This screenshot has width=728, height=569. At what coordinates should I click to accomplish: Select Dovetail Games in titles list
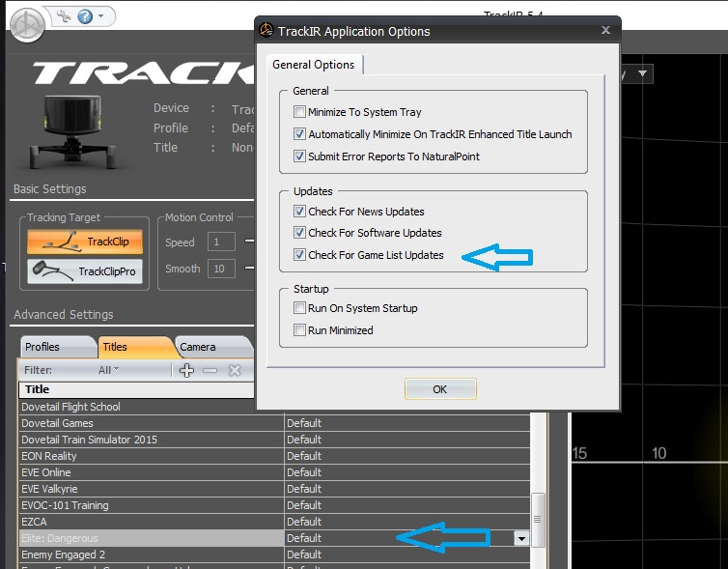pos(152,423)
